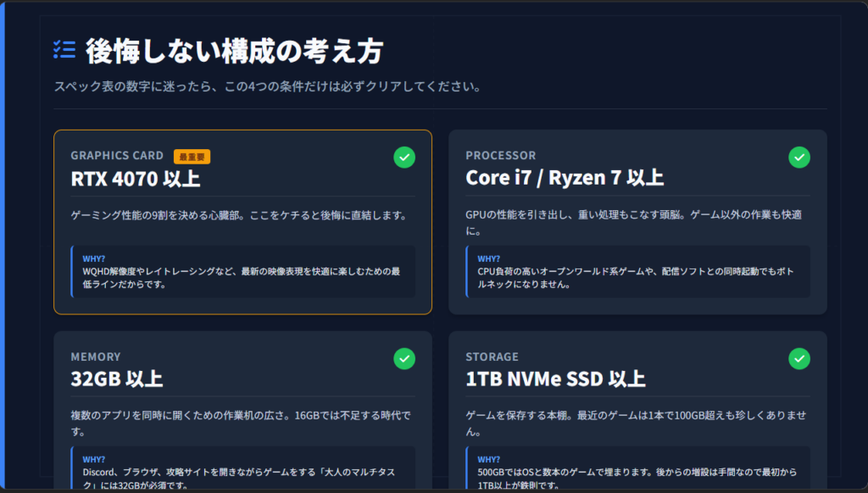This screenshot has width=868, height=493.
Task: Click the MEMORY category label
Action: (x=96, y=357)
